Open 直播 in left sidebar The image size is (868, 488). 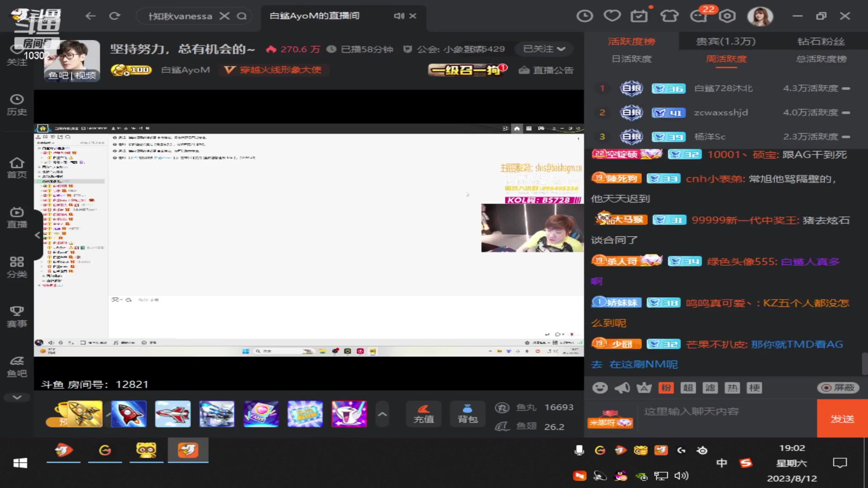point(17,218)
